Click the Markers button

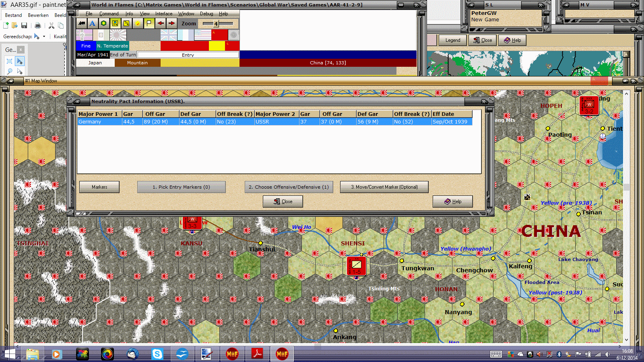99,187
